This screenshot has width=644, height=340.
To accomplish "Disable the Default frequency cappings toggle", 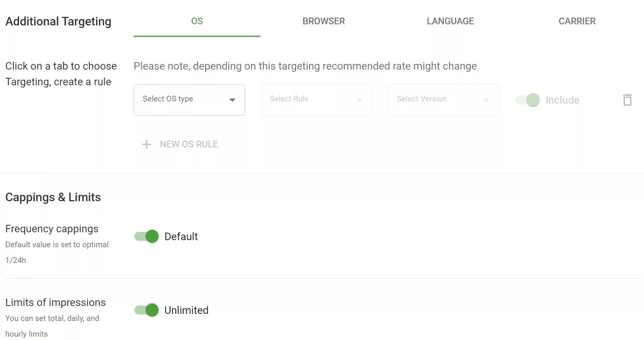I will coord(147,236).
